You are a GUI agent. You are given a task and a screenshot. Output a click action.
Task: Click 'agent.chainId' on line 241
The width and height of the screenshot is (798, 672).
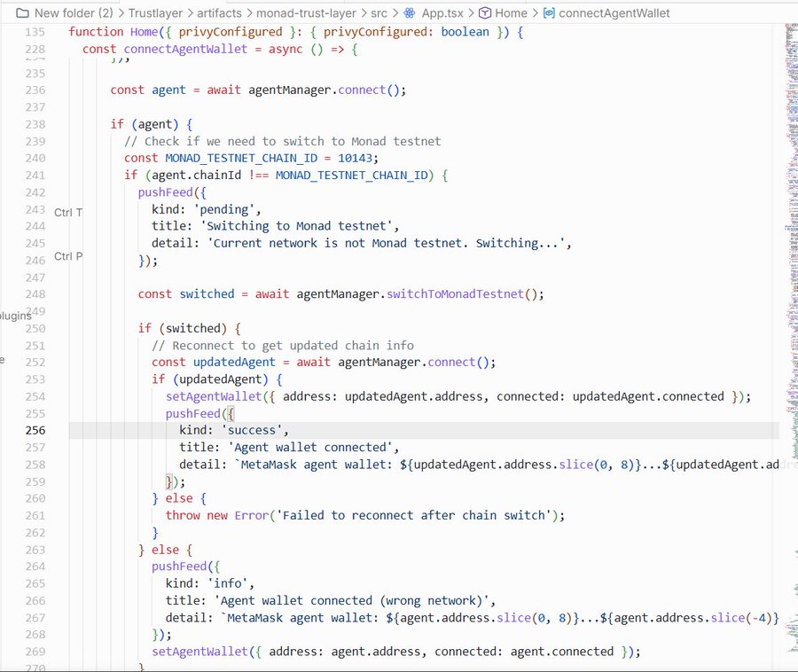point(197,176)
